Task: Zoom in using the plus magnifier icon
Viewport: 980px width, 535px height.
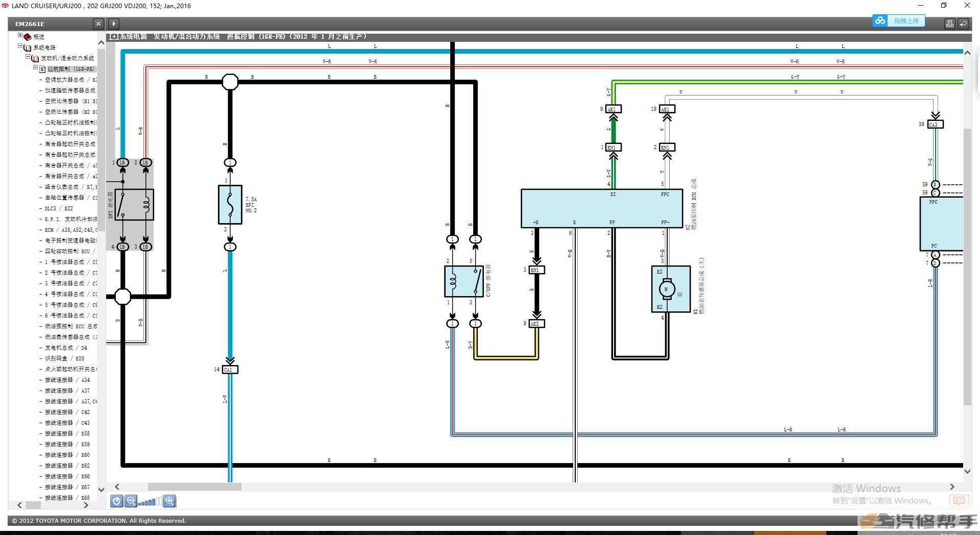Action: 169,501
